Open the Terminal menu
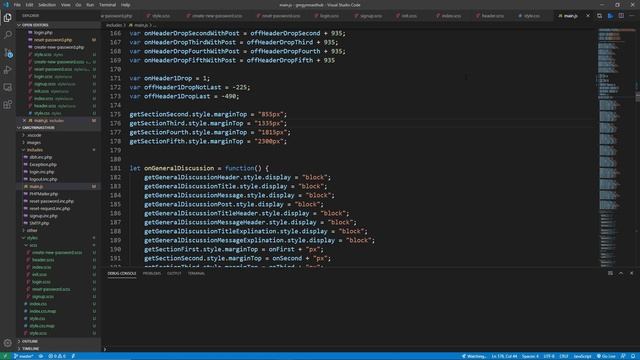The width and height of the screenshot is (640, 360). point(107,5)
